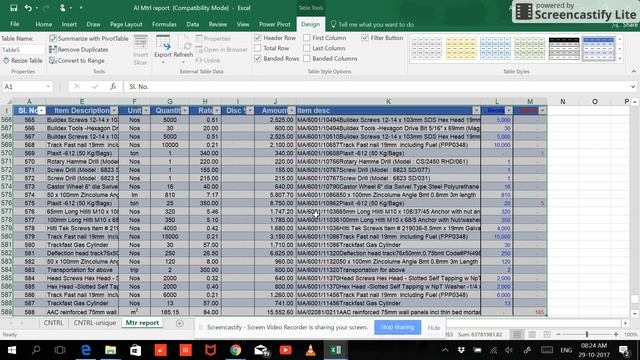Summarize with PivotTable
640x360 pixels.
click(89, 38)
